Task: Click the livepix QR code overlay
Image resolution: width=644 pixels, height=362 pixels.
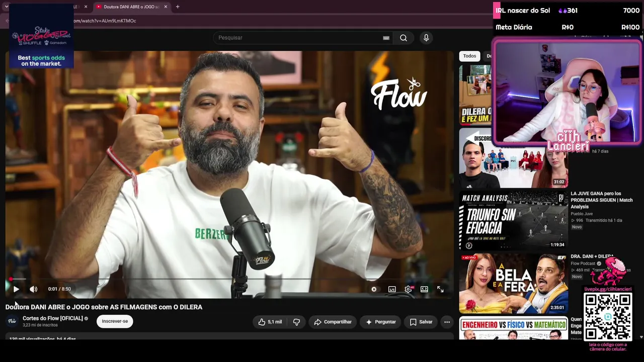Action: tap(608, 316)
